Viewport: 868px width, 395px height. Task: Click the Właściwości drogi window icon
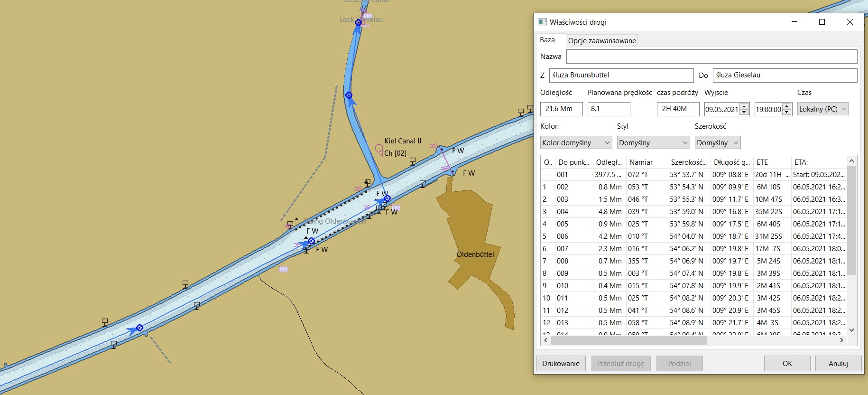pos(542,22)
